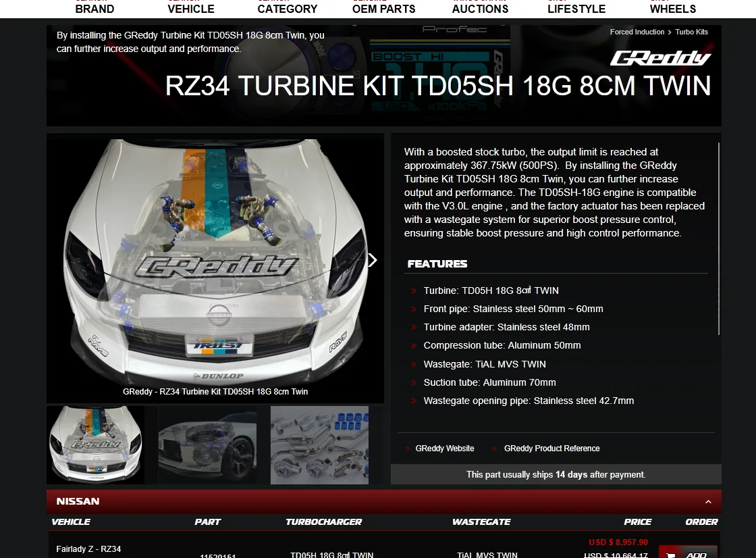Open the VEHICLE navigation menu
The image size is (756, 558).
(x=191, y=9)
